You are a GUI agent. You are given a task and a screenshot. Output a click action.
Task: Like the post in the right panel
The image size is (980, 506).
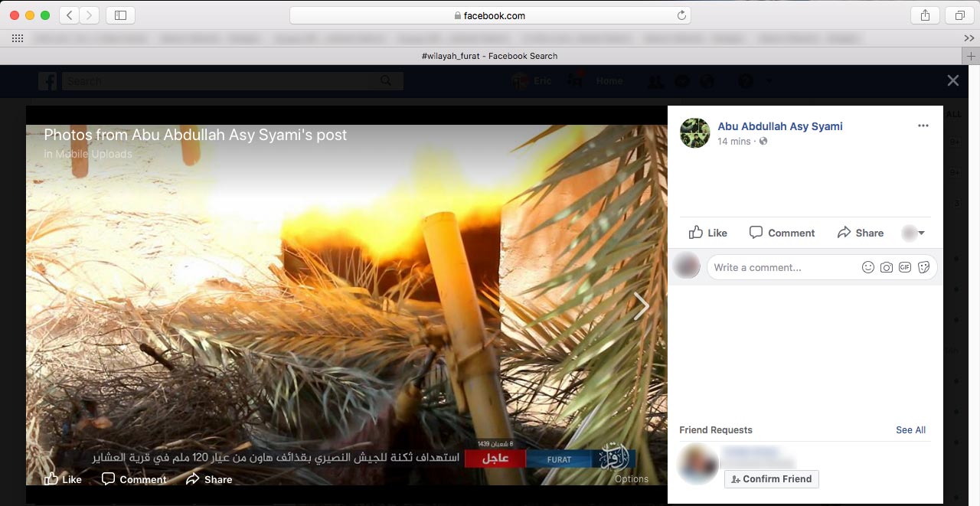pos(708,233)
